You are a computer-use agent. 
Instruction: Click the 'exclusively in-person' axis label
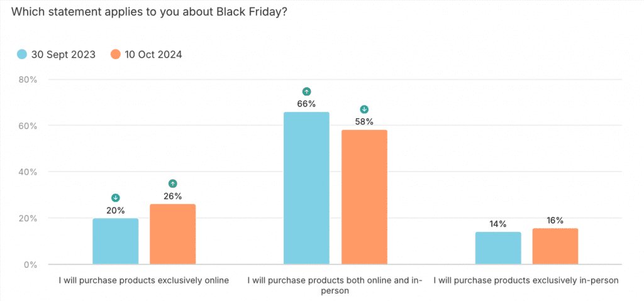[526, 280]
